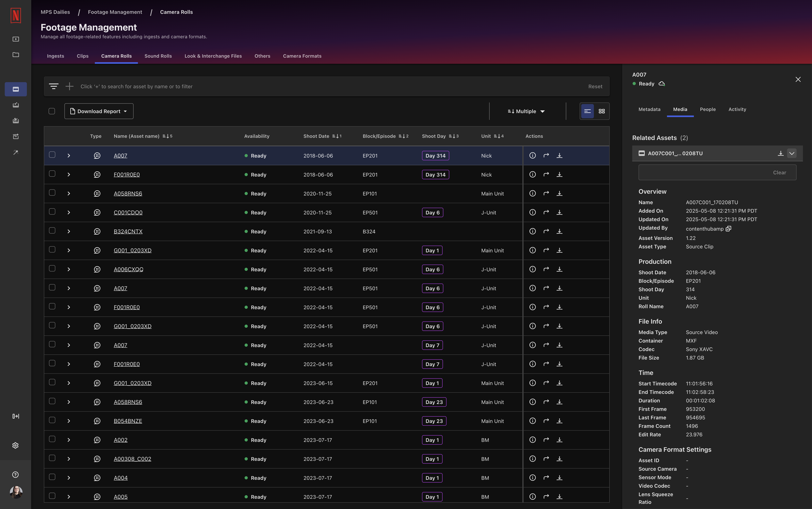Viewport: 812px width, 509px height.
Task: Open the A006CXQQ asset link
Action: 128,269
